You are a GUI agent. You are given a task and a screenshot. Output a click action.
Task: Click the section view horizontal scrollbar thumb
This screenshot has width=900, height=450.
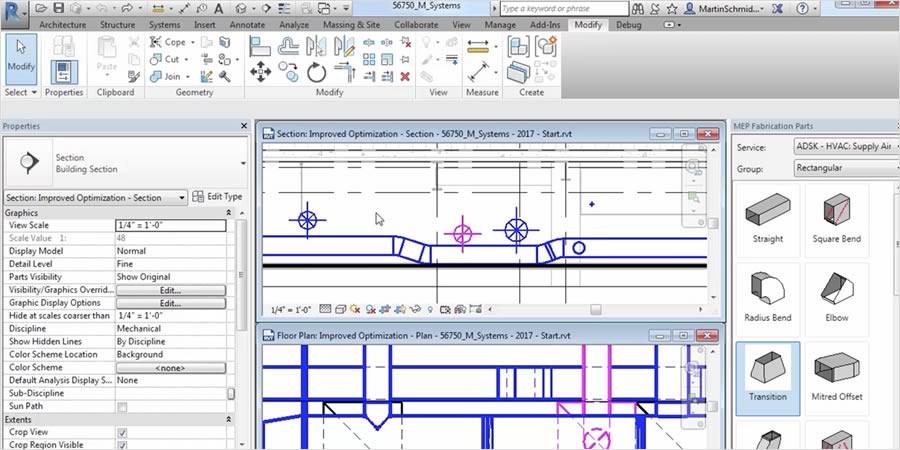click(x=596, y=309)
